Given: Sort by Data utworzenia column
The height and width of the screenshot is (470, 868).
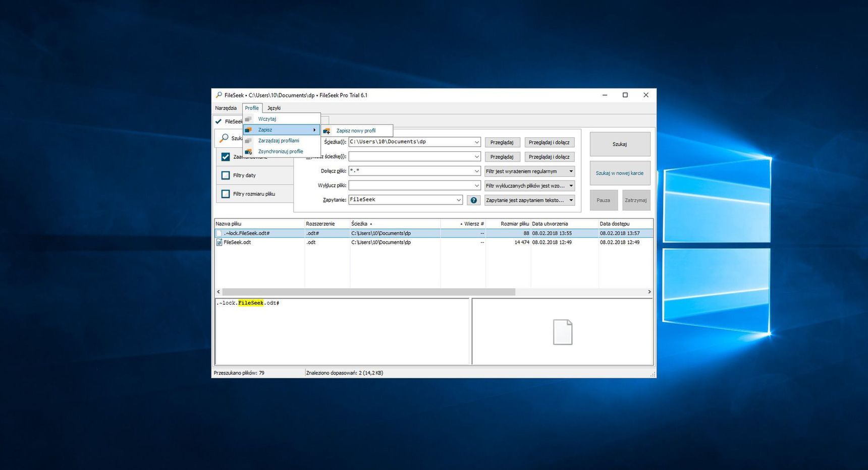Looking at the screenshot, I should click(x=565, y=223).
